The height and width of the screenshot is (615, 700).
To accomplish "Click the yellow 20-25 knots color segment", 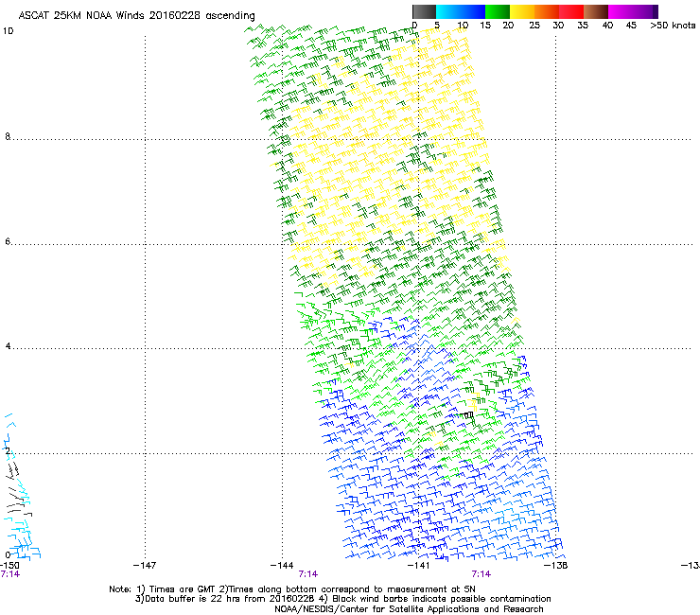I will click(522, 11).
